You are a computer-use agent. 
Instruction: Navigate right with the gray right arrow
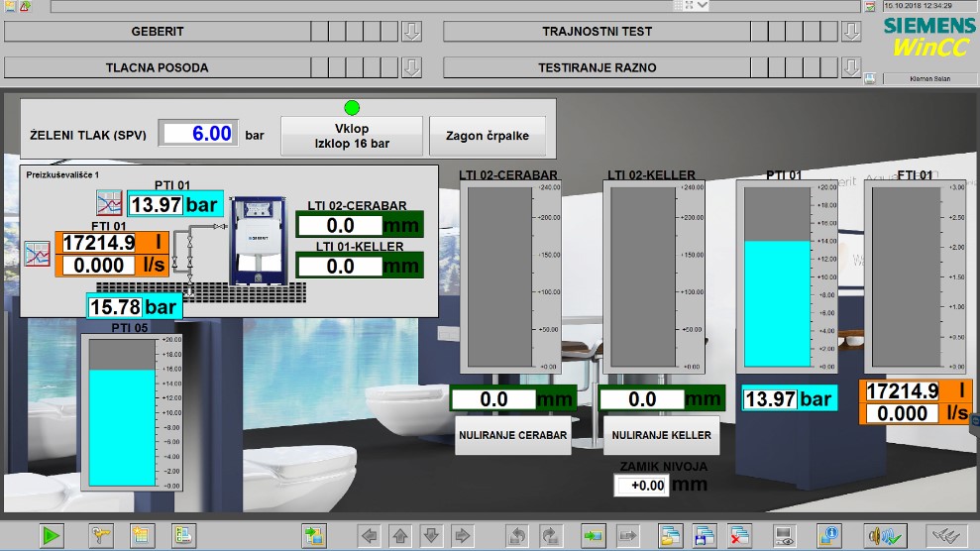click(462, 535)
